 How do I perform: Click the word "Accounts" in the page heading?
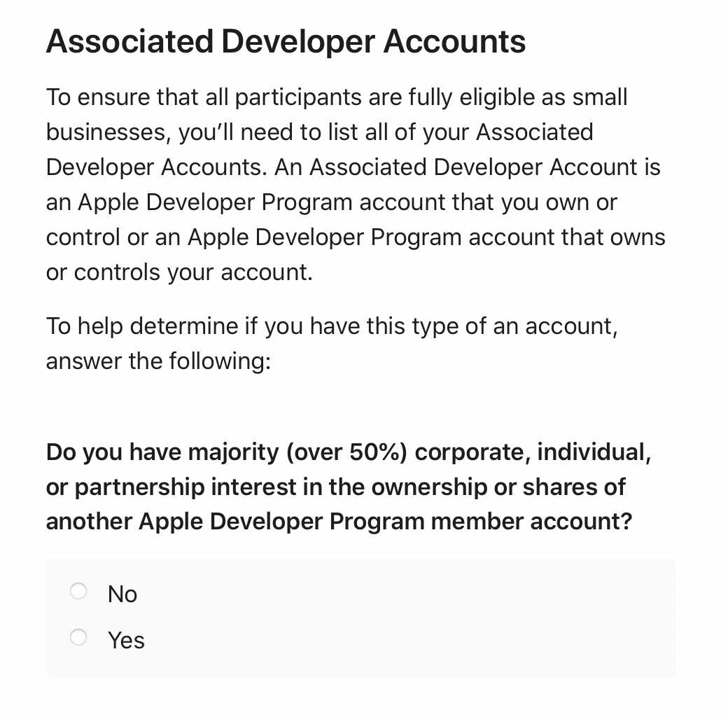(454, 41)
